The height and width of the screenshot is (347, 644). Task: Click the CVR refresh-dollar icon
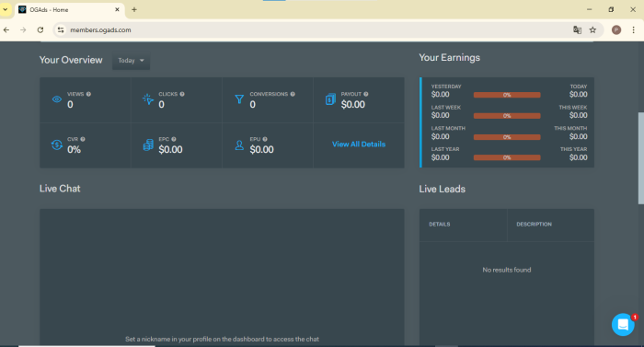coord(57,145)
